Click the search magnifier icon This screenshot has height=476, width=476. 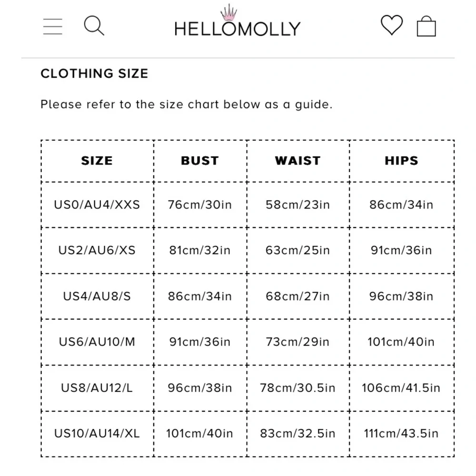(94, 26)
